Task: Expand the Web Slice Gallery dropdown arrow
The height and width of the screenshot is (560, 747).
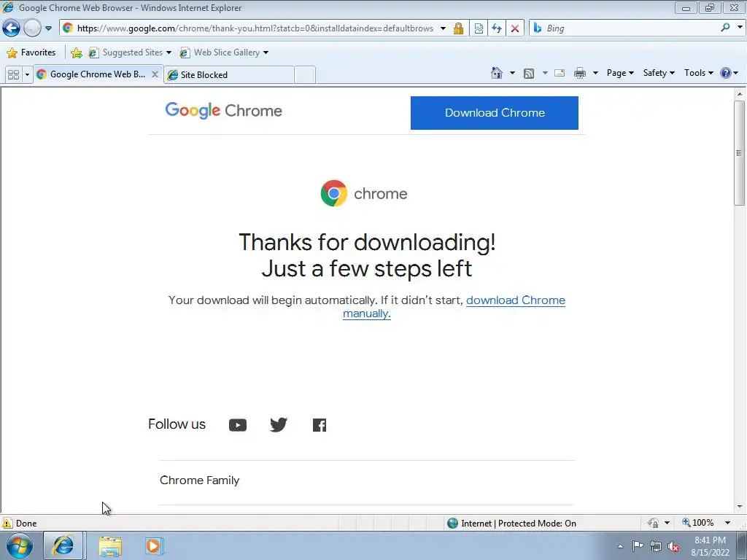Action: pos(266,52)
